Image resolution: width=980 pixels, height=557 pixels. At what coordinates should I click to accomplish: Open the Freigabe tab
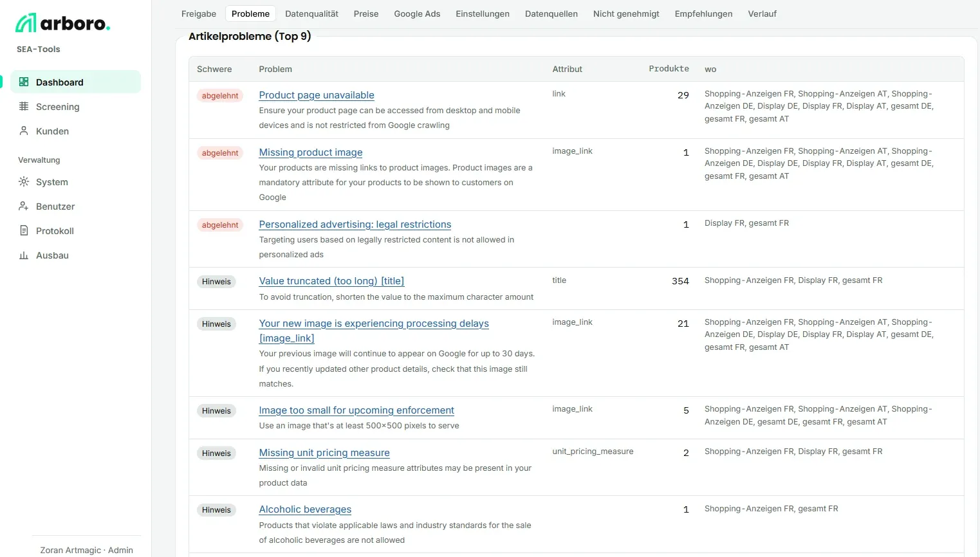coord(199,14)
